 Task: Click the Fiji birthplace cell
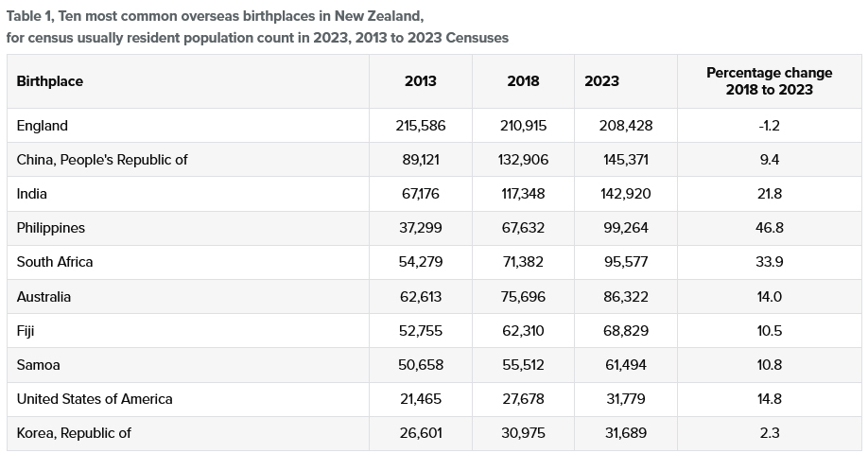point(26,331)
